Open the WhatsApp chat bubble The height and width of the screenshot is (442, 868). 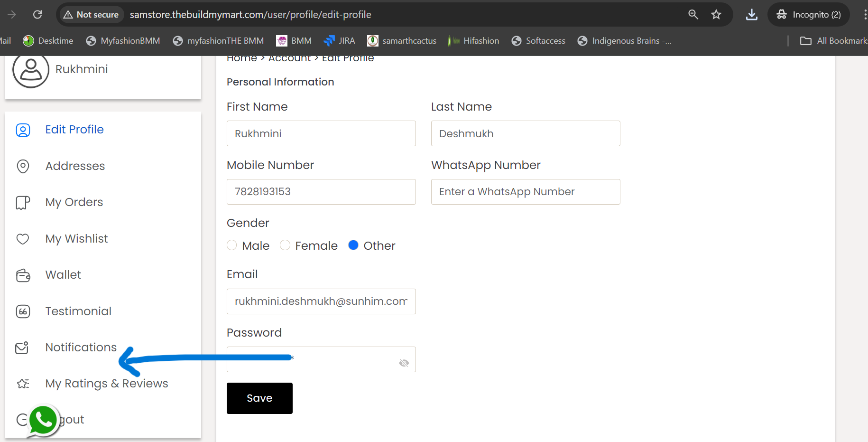click(x=43, y=420)
